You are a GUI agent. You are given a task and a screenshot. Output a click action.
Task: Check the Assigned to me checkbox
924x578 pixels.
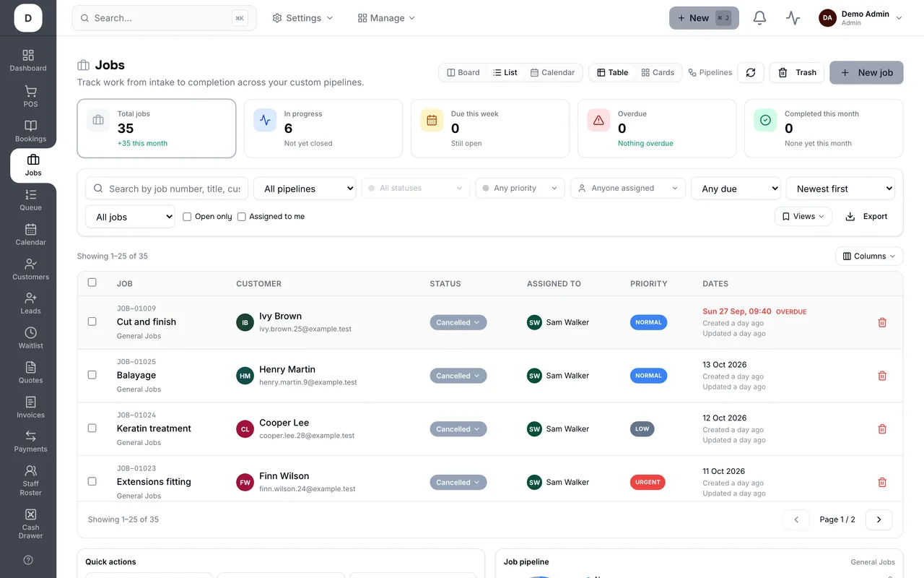click(242, 217)
